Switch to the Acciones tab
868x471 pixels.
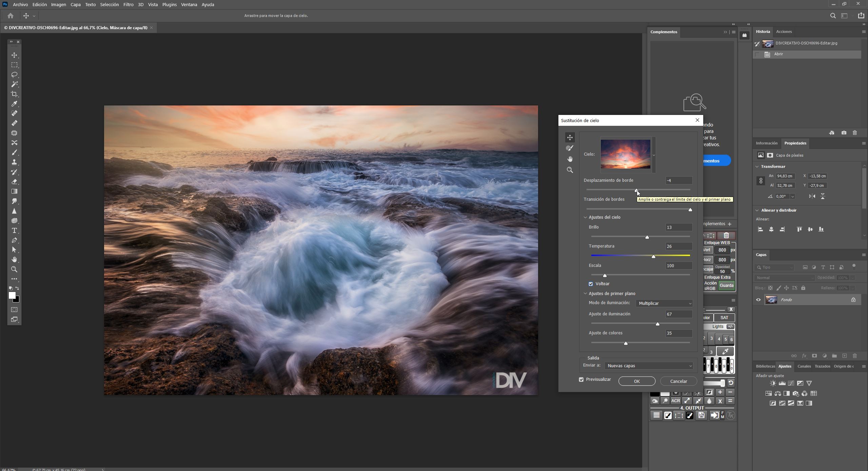[784, 32]
